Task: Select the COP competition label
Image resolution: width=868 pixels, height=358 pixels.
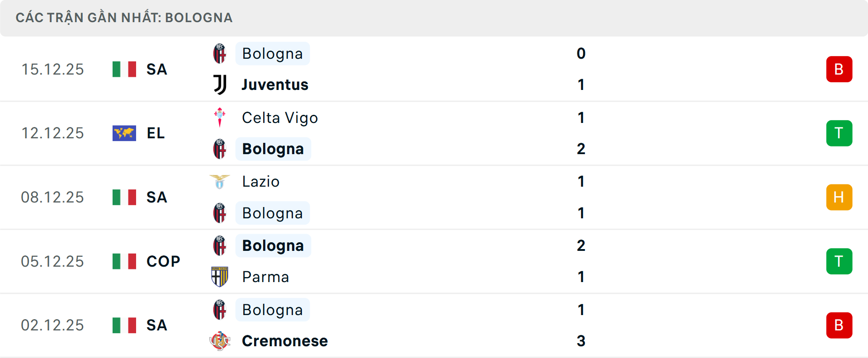Action: (163, 261)
